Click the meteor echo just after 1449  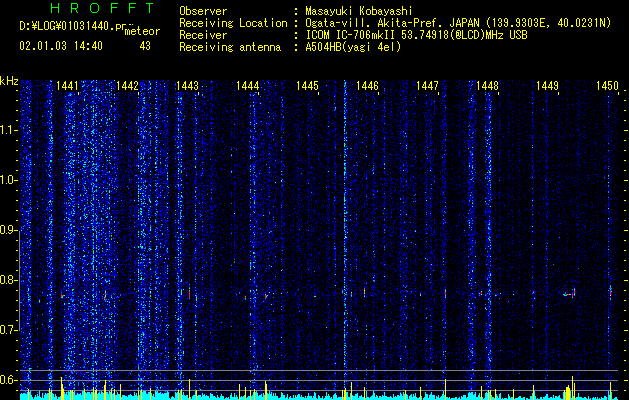(570, 293)
